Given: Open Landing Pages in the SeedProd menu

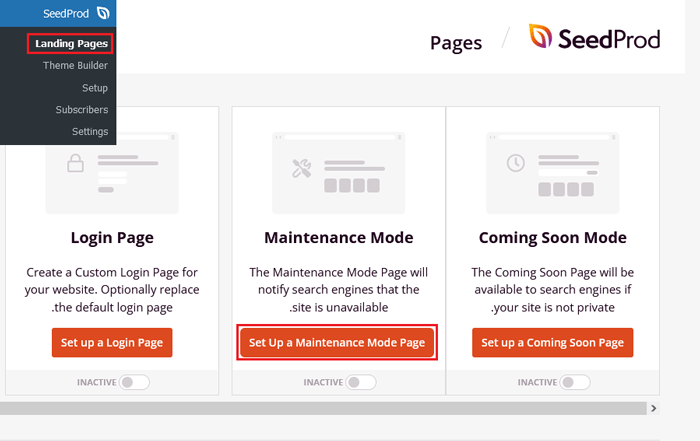Looking at the screenshot, I should (x=71, y=44).
